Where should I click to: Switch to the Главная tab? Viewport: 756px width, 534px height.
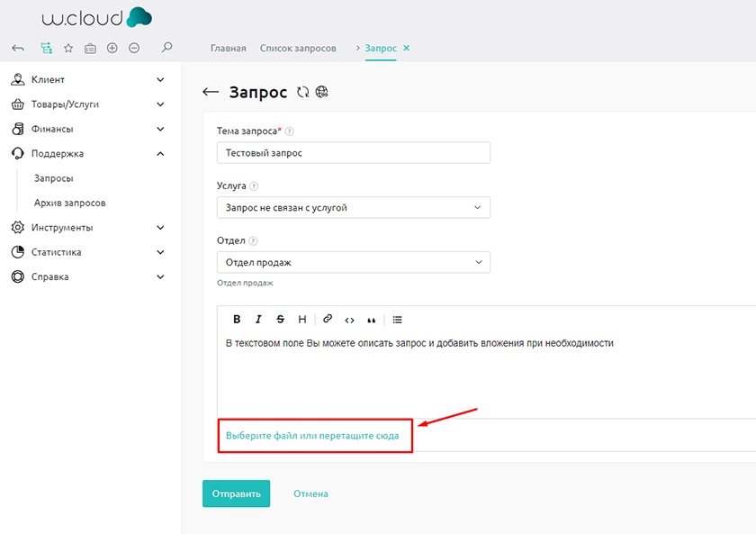228,48
